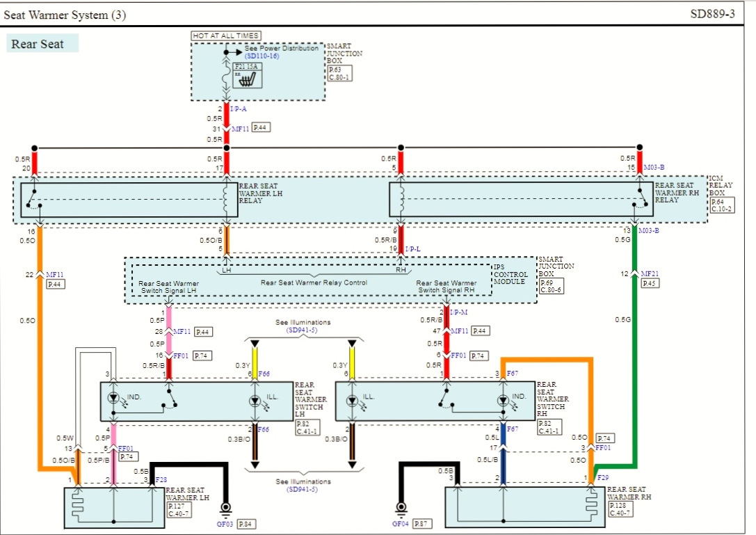
Task: Click the ILL. lamp symbol in Rear Seat Warmer Switch RH
Action: point(353,401)
